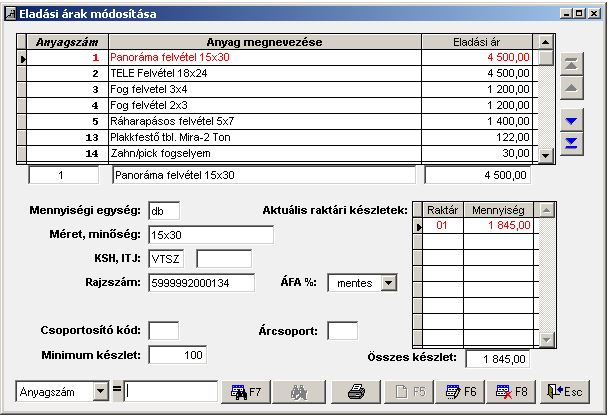The height and width of the screenshot is (419, 609).
Task: Click the Minimum készlet input field
Action: point(177,355)
